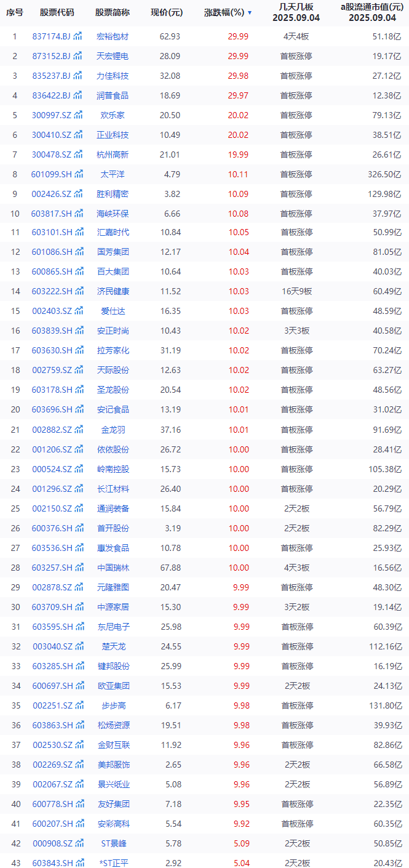Click chart icon next to 600376.SH
409x868 pixels.
tap(78, 528)
